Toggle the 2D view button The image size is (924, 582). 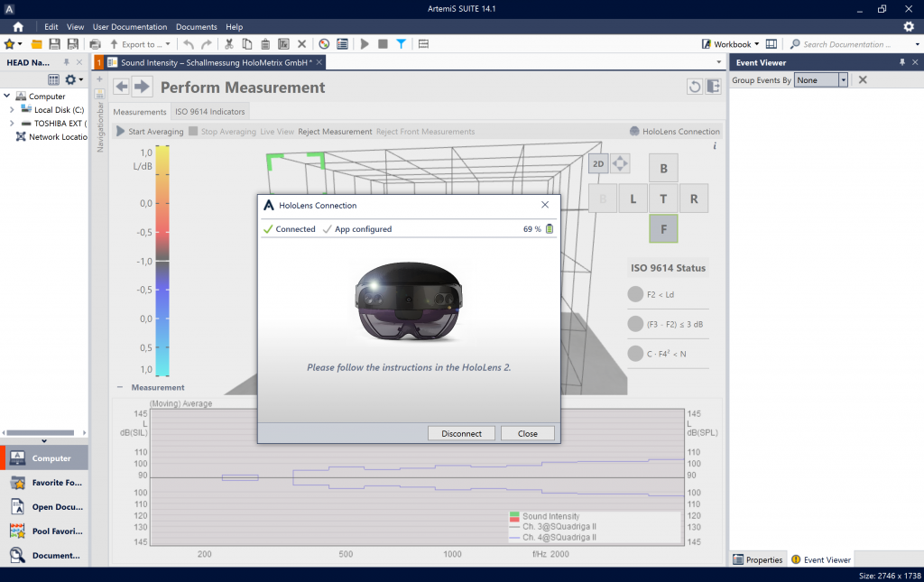tap(598, 163)
